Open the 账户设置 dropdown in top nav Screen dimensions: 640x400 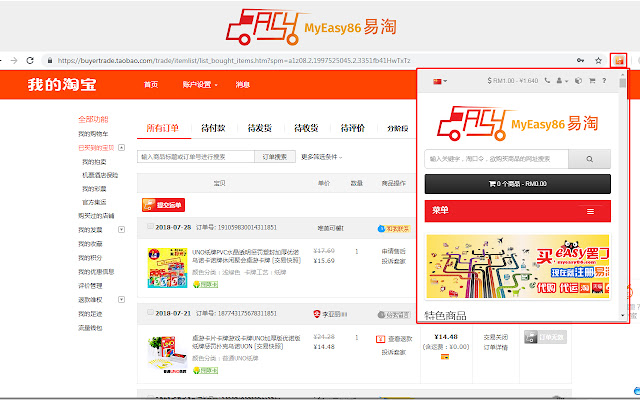tap(200, 84)
